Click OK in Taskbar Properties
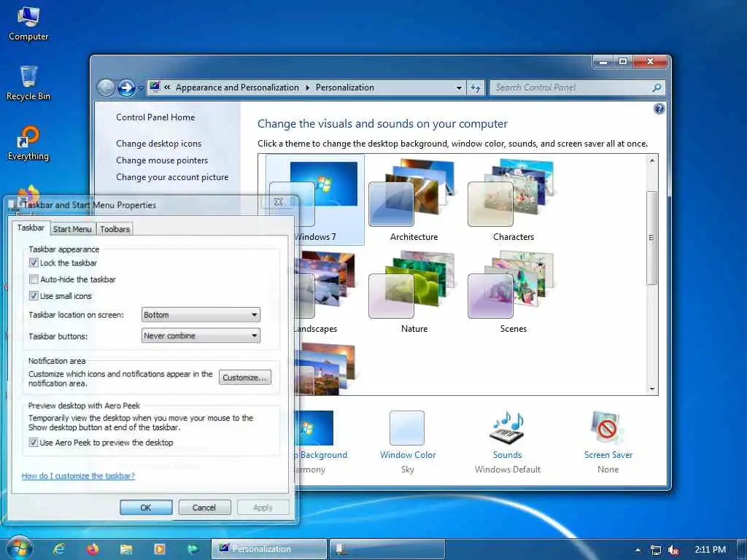747x560 pixels. [x=146, y=507]
